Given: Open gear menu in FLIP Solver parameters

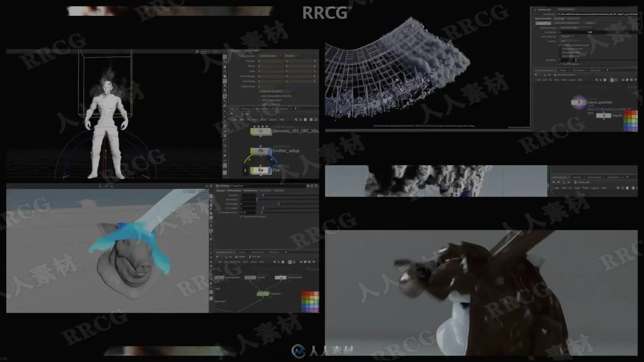Looking at the screenshot, I should pyautogui.click(x=308, y=186).
